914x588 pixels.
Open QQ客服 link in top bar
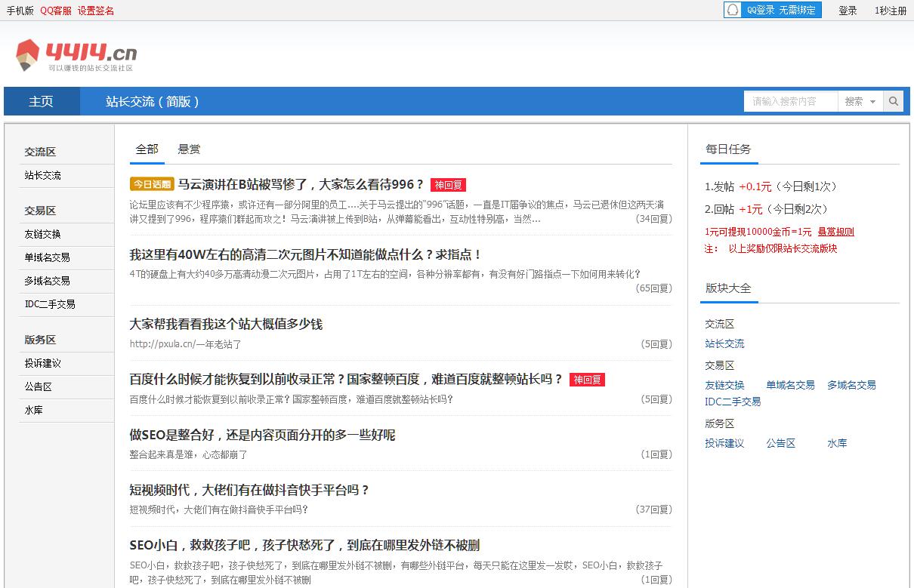(x=56, y=11)
